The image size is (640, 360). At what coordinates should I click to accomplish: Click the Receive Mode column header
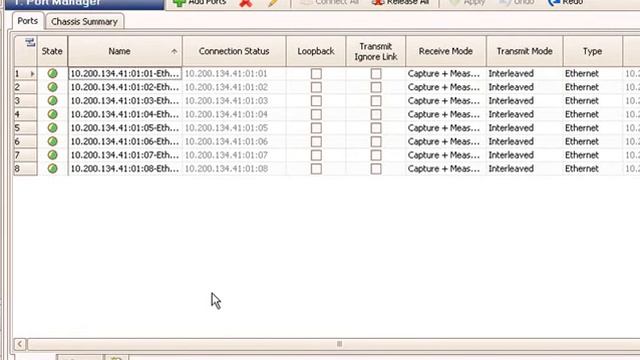(x=446, y=51)
